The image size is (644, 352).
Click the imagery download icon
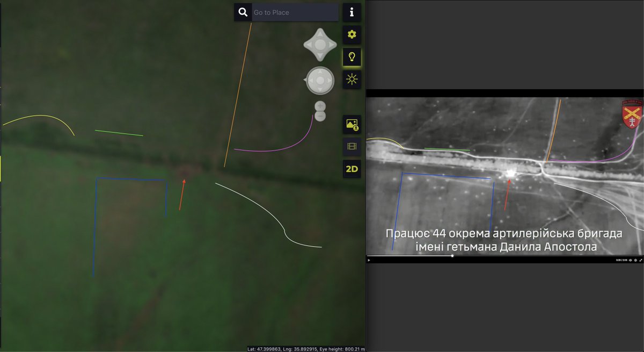point(352,124)
